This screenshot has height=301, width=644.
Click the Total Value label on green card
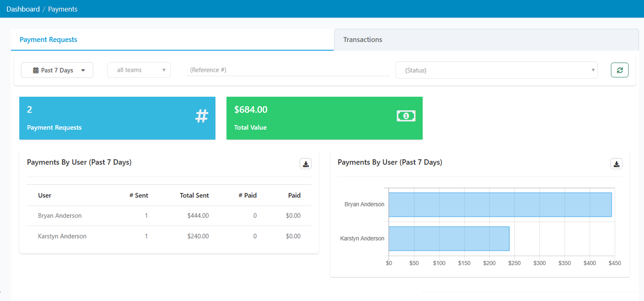[251, 128]
